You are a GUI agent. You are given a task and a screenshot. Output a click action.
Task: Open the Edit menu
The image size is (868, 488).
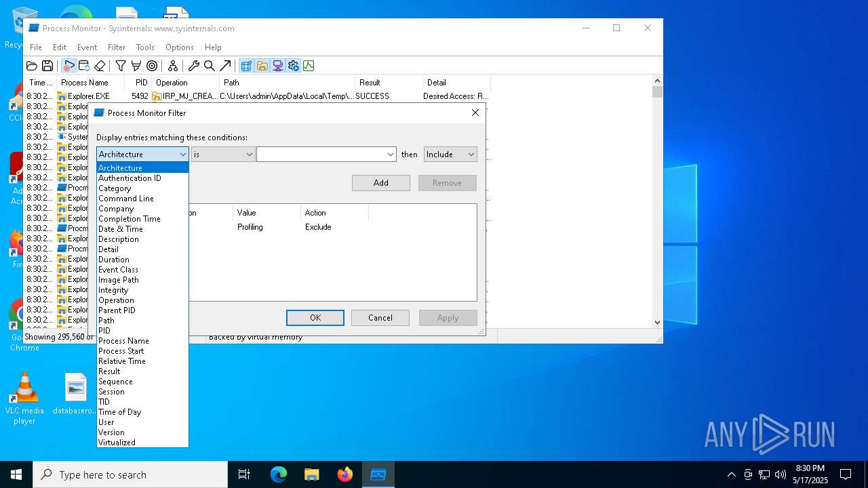point(60,47)
